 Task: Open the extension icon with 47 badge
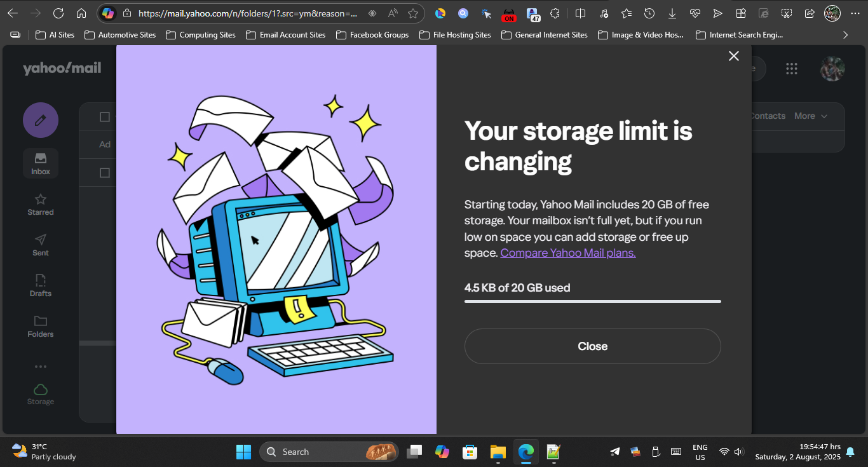(x=533, y=14)
